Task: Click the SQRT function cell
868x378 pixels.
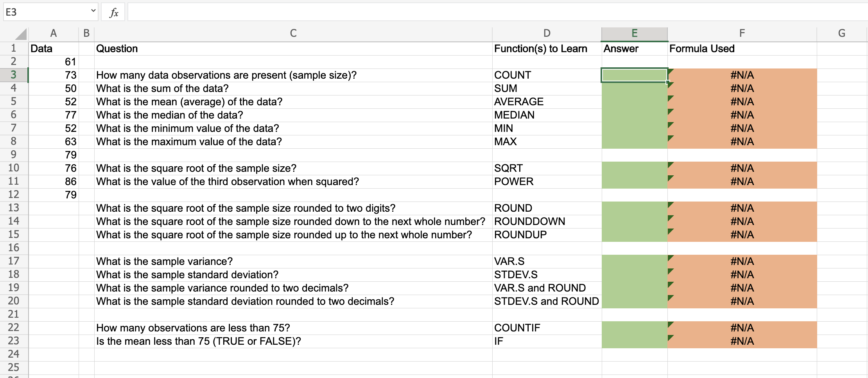Action: (547, 168)
